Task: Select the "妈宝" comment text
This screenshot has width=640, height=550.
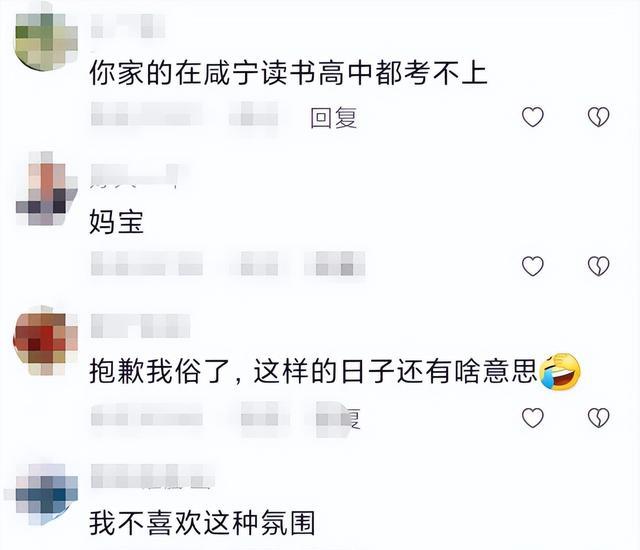Action: pyautogui.click(x=117, y=222)
